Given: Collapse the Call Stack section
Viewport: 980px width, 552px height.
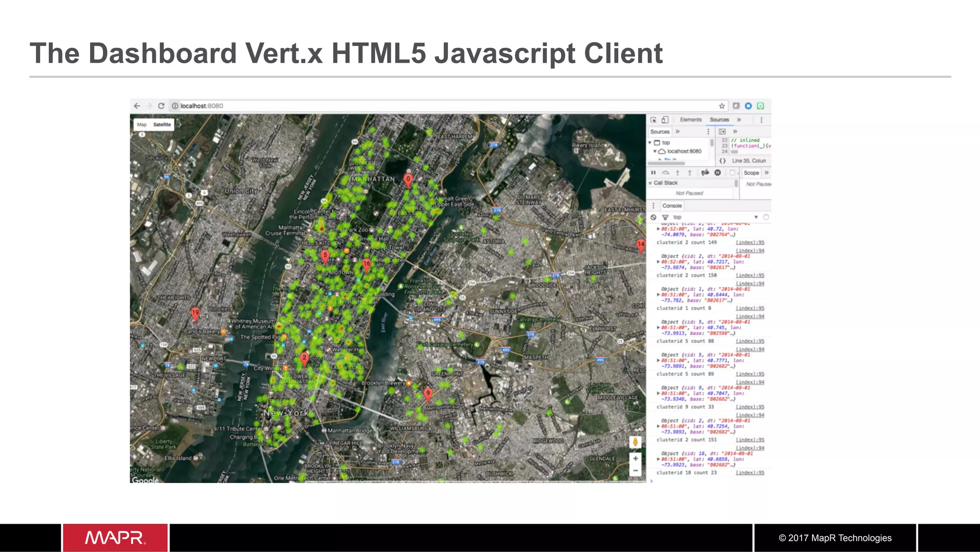Looking at the screenshot, I should (x=650, y=183).
